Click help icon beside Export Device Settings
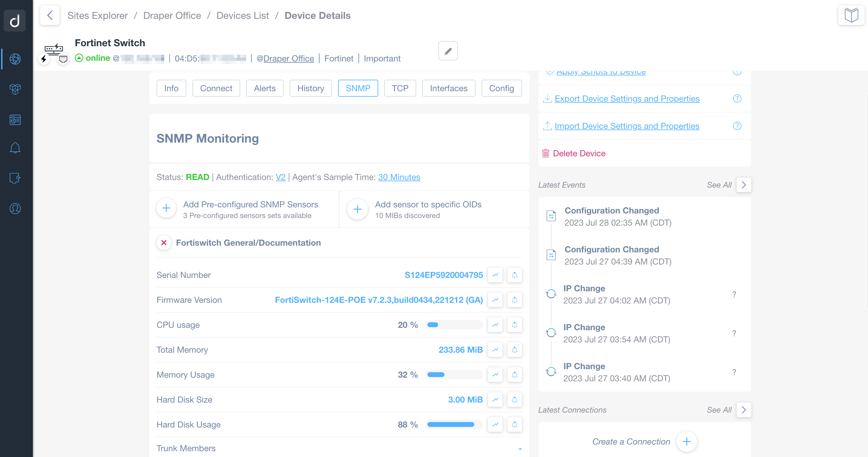The width and height of the screenshot is (868, 457). click(x=737, y=99)
